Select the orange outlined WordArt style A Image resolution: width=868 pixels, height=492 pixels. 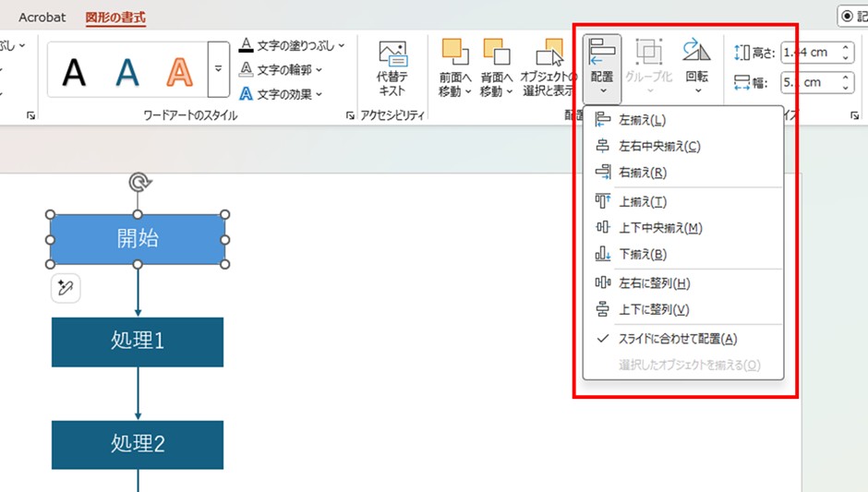tap(179, 70)
